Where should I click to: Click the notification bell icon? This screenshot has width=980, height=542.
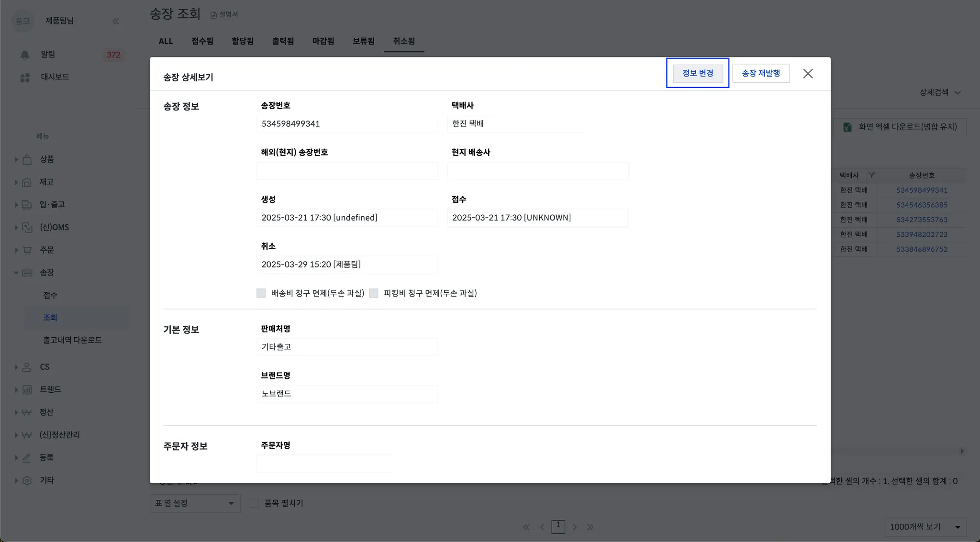coord(25,55)
